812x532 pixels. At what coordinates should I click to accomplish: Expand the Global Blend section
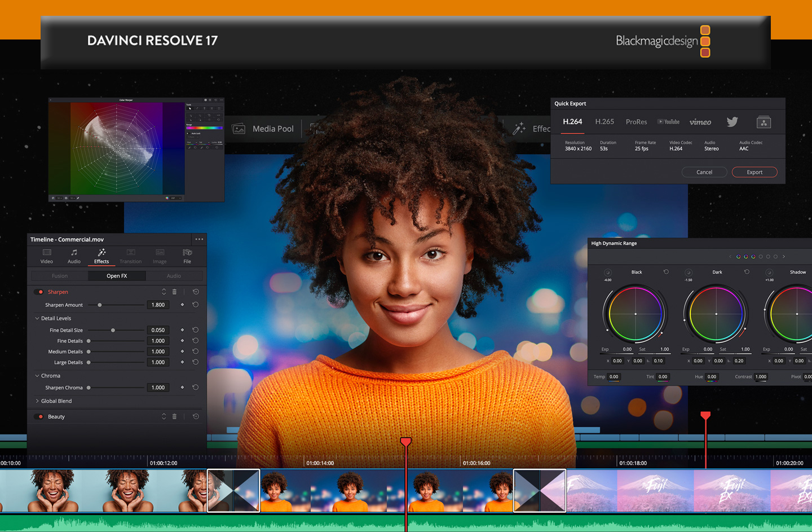[x=37, y=401]
